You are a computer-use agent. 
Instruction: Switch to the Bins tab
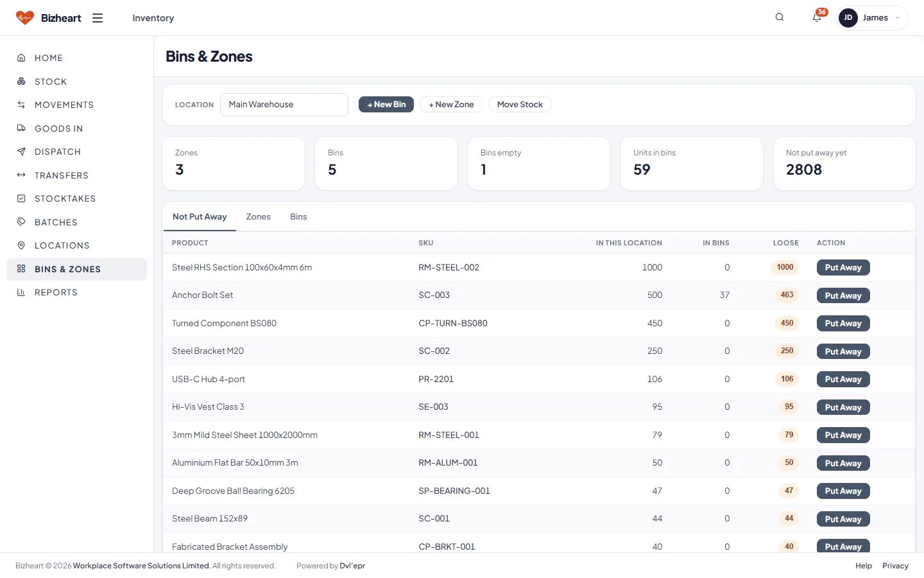pyautogui.click(x=298, y=217)
